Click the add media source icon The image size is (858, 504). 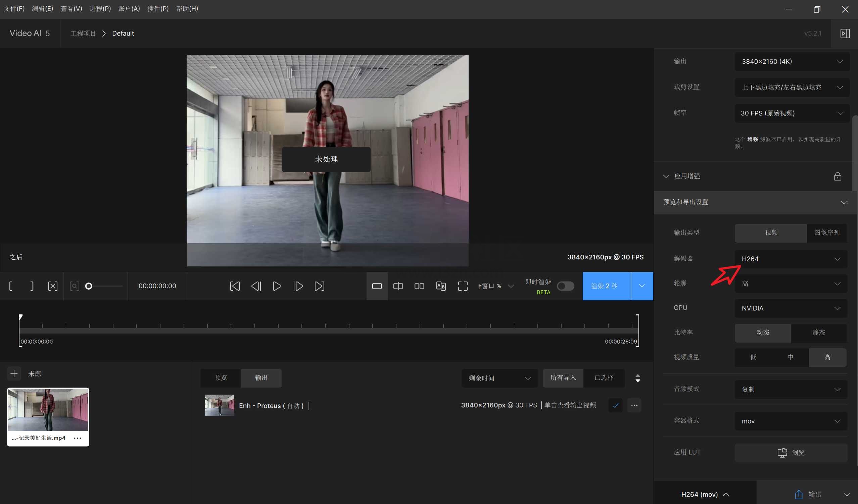[13, 373]
